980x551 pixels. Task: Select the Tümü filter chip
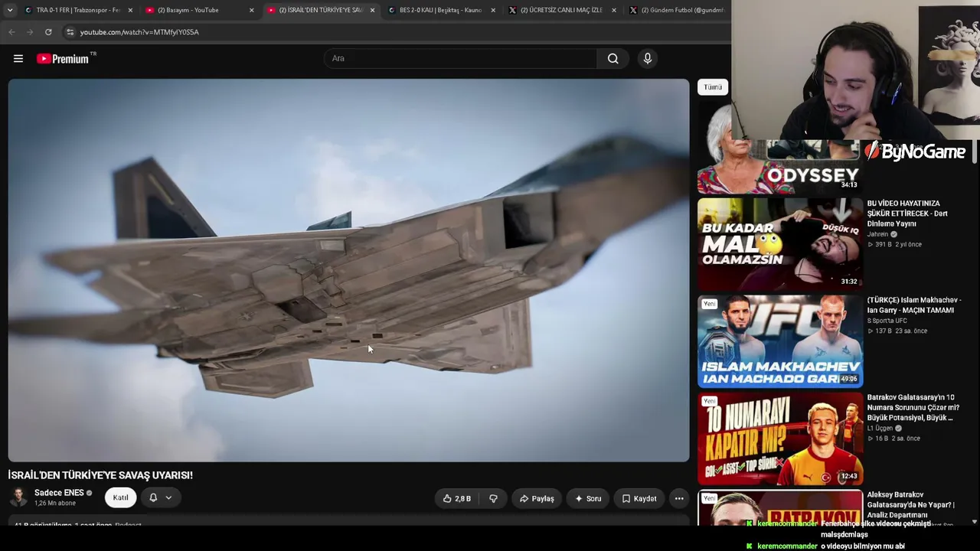(713, 87)
